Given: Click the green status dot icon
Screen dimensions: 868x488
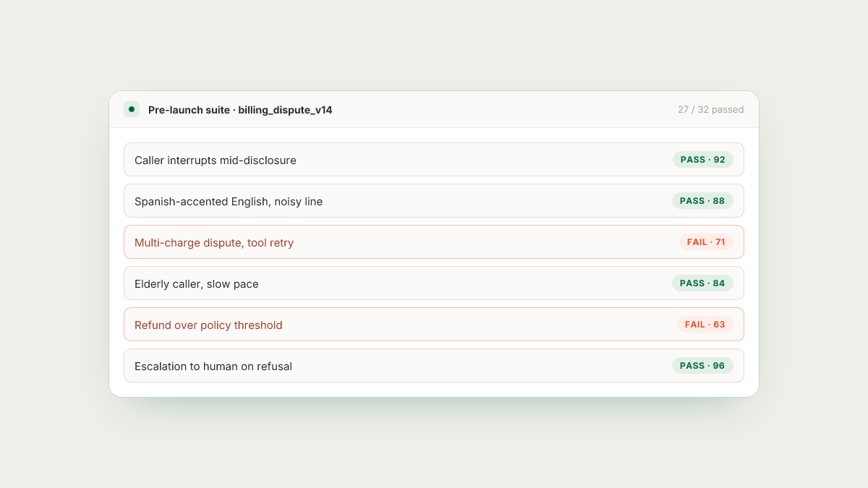Looking at the screenshot, I should point(132,109).
